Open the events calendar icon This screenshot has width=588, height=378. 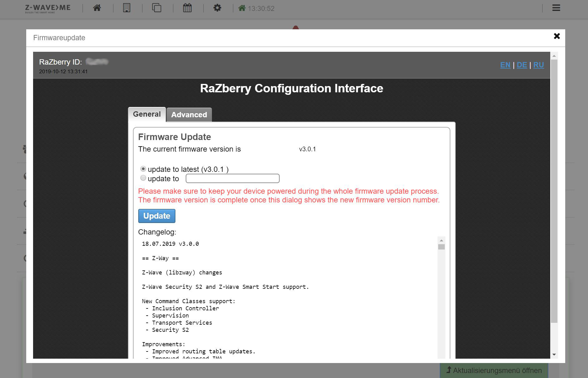coord(187,8)
